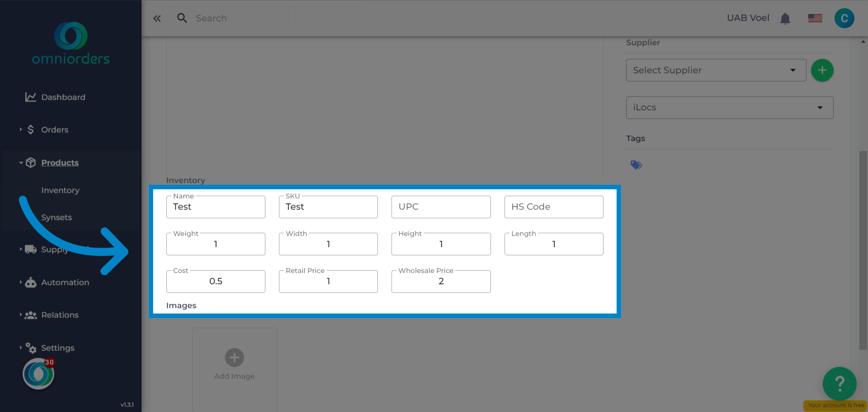Click the Add Image plus icon
868x412 pixels.
pyautogui.click(x=234, y=357)
